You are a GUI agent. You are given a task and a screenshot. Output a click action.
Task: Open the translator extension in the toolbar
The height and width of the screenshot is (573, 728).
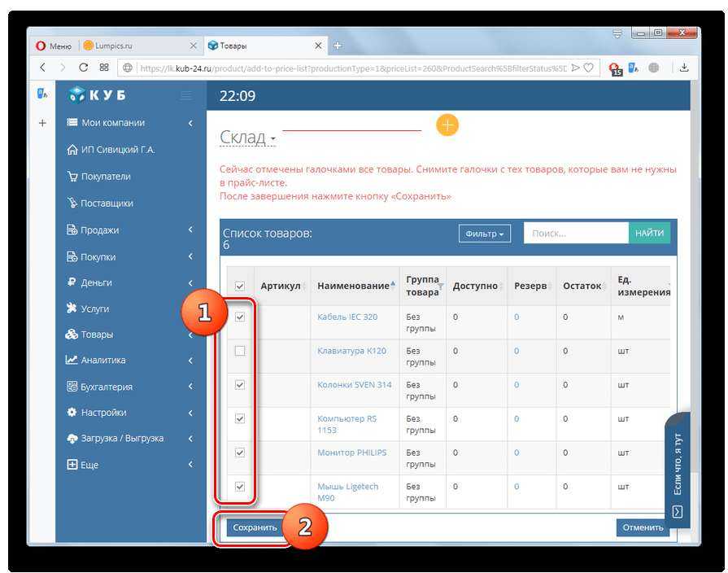[634, 68]
